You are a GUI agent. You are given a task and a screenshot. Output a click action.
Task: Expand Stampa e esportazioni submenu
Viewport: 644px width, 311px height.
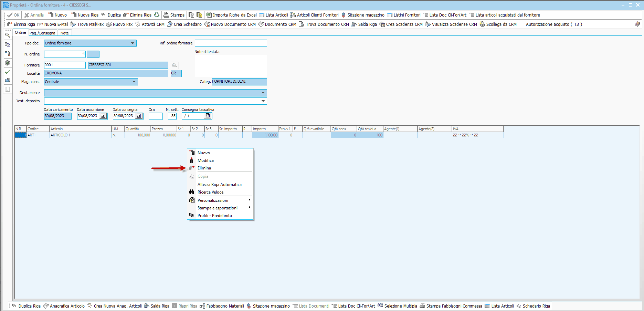coord(220,208)
